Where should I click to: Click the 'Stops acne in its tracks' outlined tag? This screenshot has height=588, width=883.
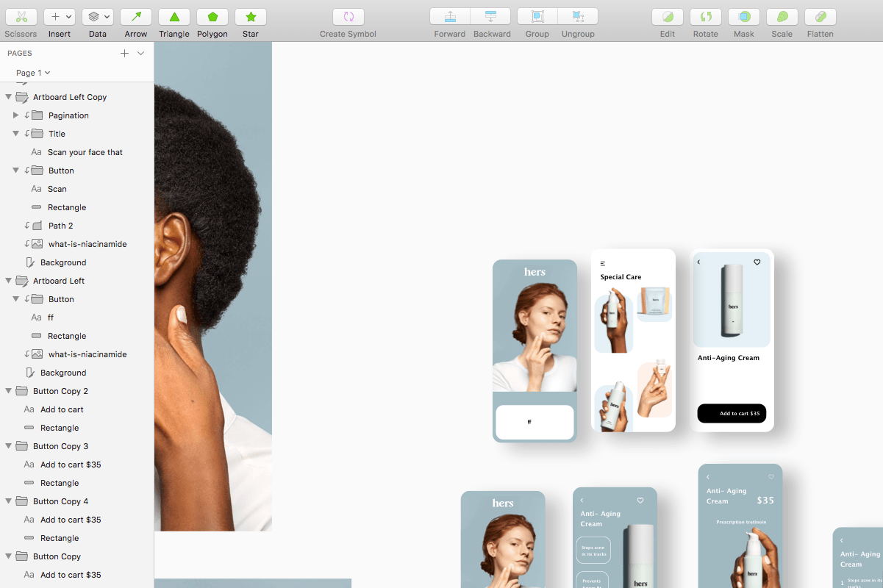point(593,550)
